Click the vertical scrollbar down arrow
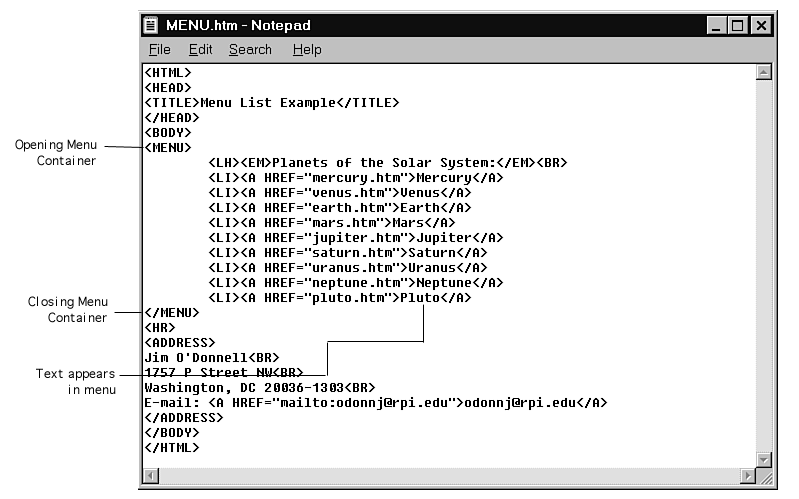The width and height of the screenshot is (799, 499). pyautogui.click(x=763, y=460)
